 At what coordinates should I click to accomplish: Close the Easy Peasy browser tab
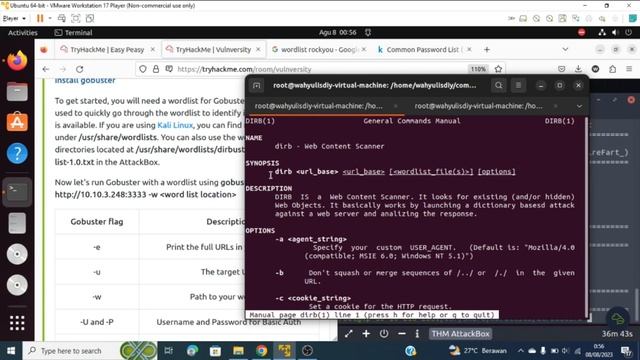(152, 49)
